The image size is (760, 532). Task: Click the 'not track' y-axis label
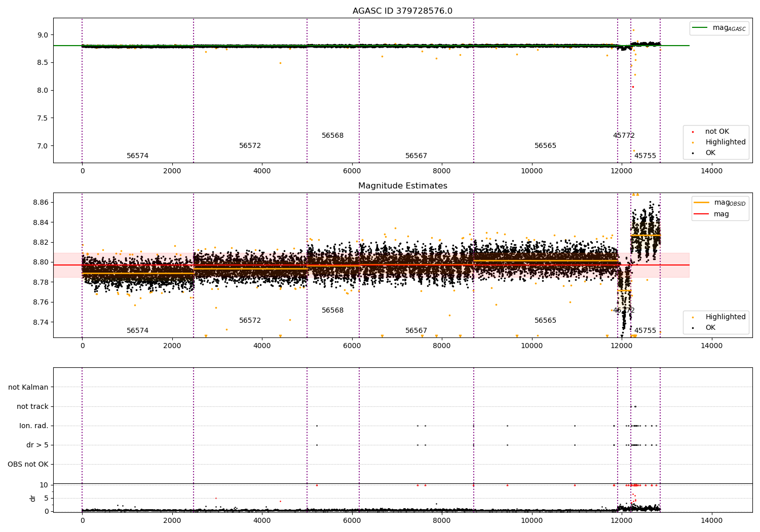pos(32,406)
